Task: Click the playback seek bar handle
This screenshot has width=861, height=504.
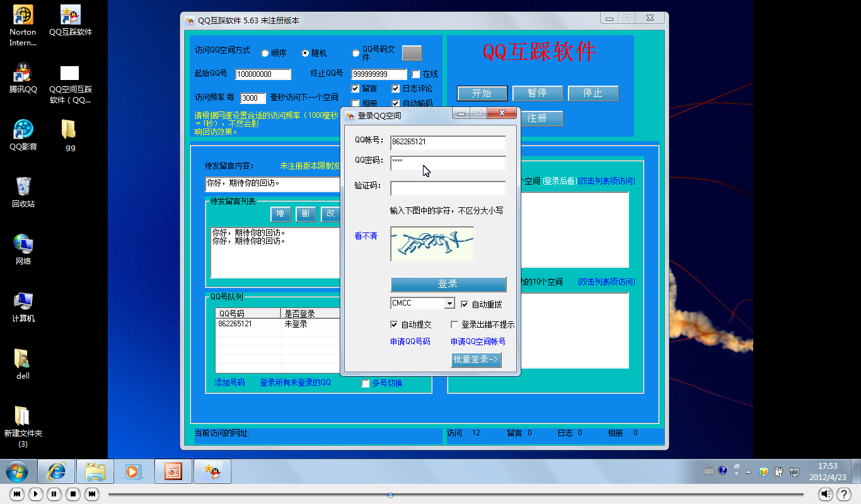Action: [390, 495]
